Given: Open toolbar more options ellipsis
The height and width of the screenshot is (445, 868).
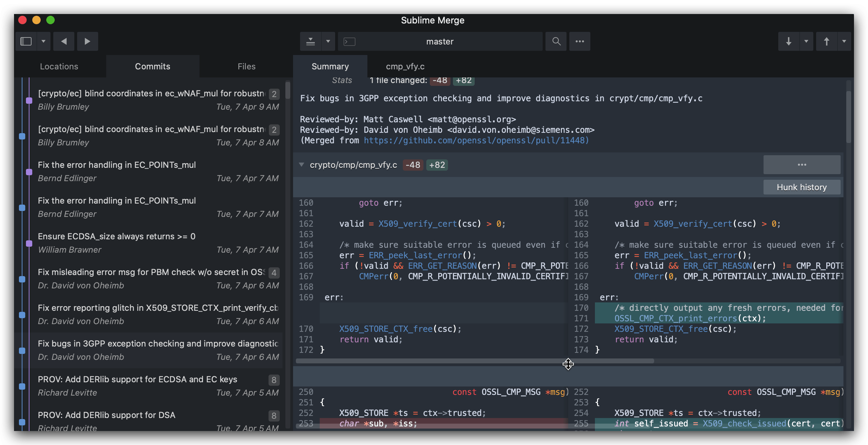Looking at the screenshot, I should pyautogui.click(x=579, y=41).
